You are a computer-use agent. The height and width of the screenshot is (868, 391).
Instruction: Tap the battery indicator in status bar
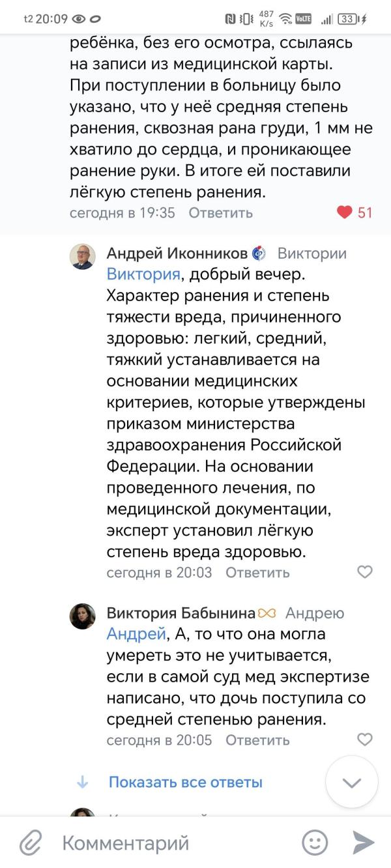click(x=349, y=19)
